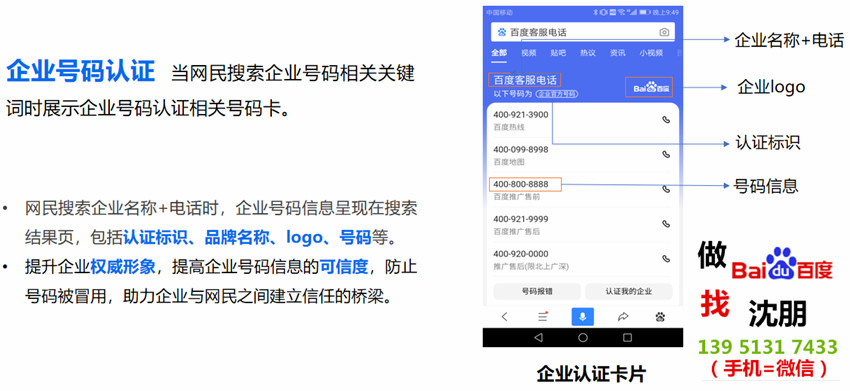The image size is (850, 391).
Task: Tap the Baidu logo on the card header
Action: 649,87
